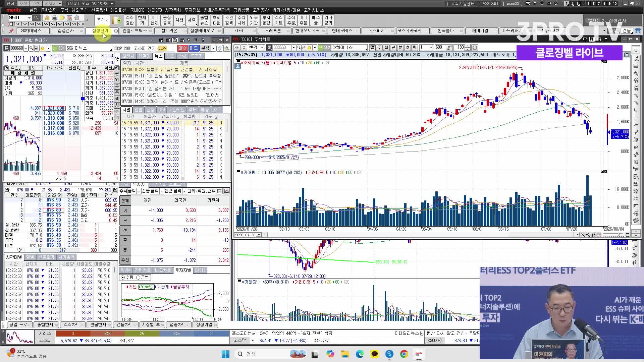Viewport: 644px width, 362px height.
Task: Switch to the 투자자별 tab
Action: (x=183, y=270)
